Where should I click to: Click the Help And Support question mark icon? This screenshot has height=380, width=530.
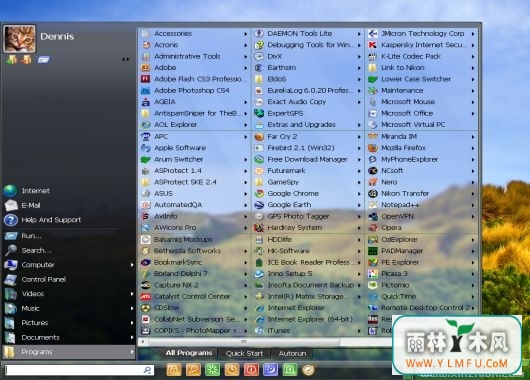tap(10, 220)
